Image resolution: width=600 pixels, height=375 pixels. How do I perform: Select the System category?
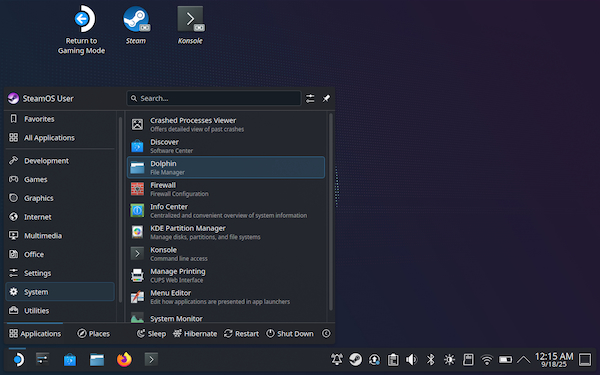(60, 292)
